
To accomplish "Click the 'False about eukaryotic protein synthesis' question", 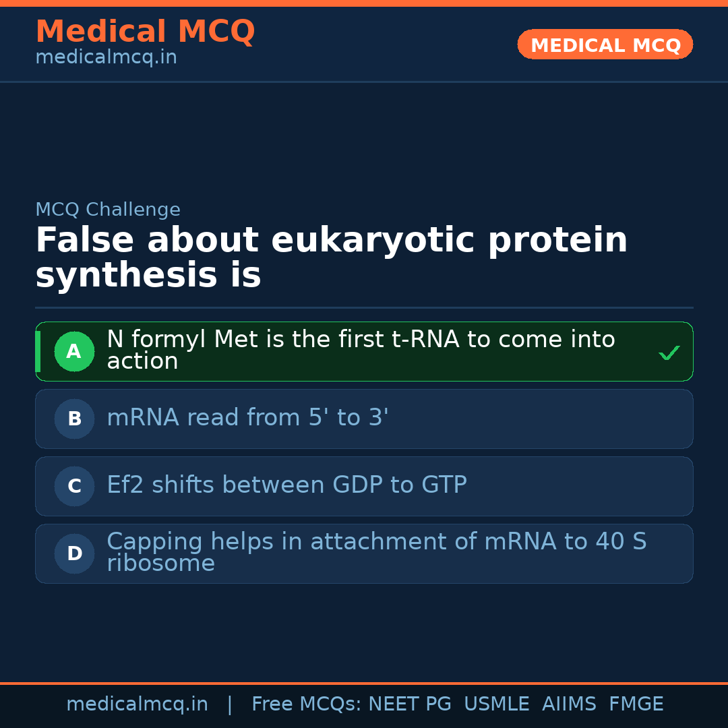I will [x=331, y=258].
